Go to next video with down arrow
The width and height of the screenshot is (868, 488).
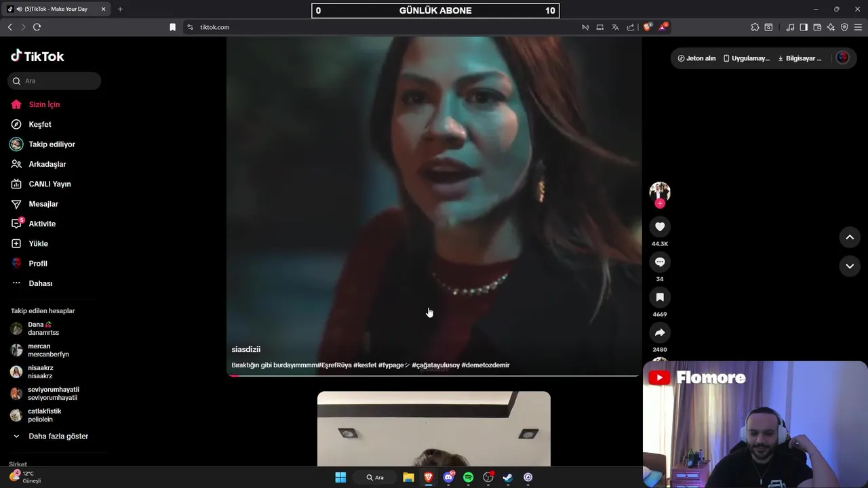(850, 266)
